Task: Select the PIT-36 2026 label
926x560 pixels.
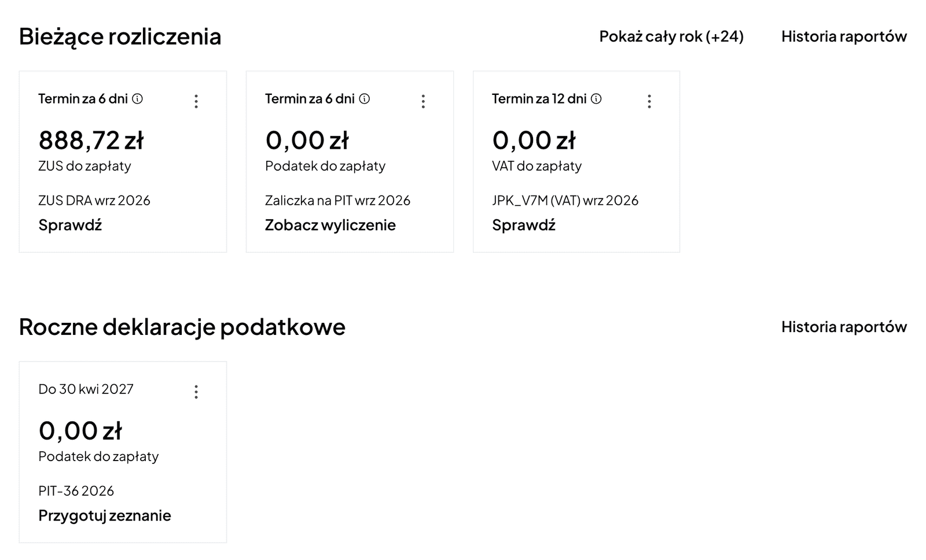Action: click(x=76, y=491)
